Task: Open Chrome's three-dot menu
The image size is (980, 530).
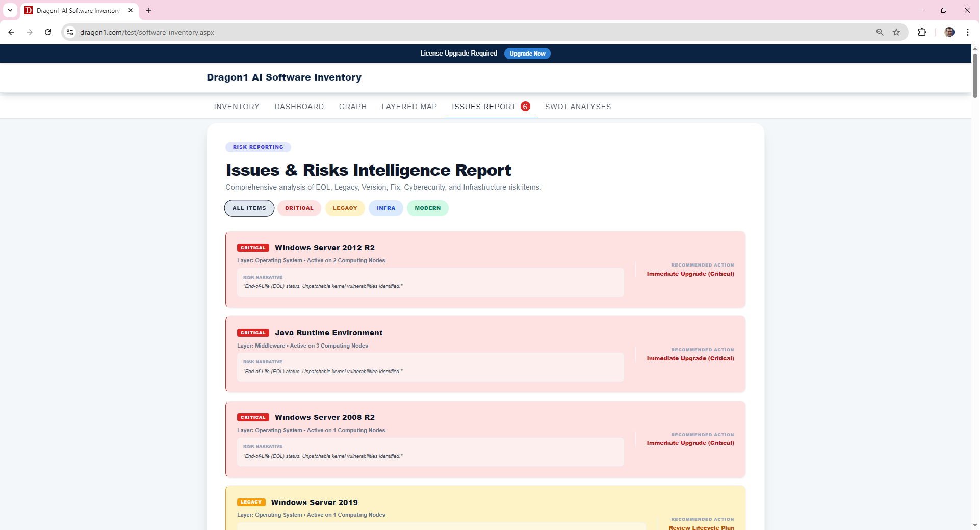Action: coord(968,32)
